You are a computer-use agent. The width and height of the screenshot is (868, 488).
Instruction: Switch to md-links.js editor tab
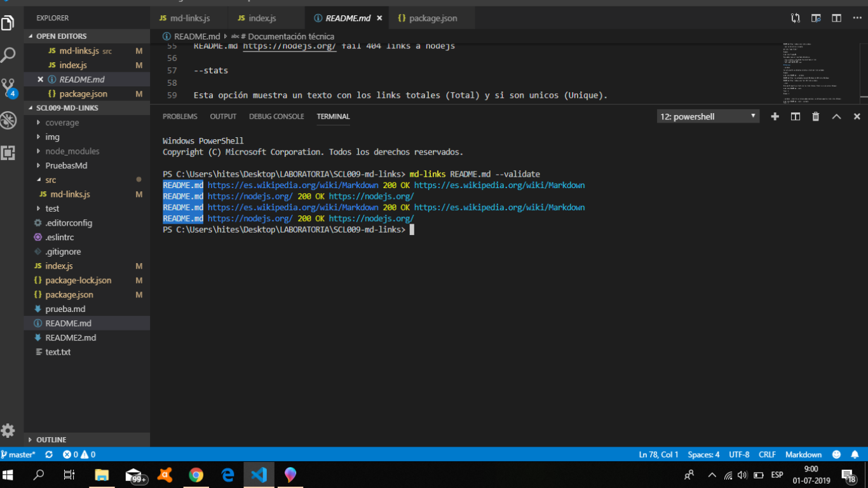click(x=189, y=18)
